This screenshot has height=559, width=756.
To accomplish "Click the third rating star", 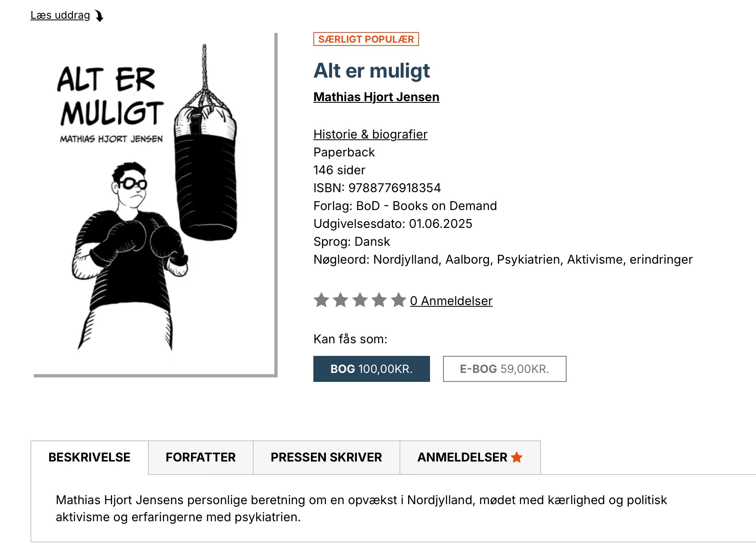I will click(x=360, y=300).
